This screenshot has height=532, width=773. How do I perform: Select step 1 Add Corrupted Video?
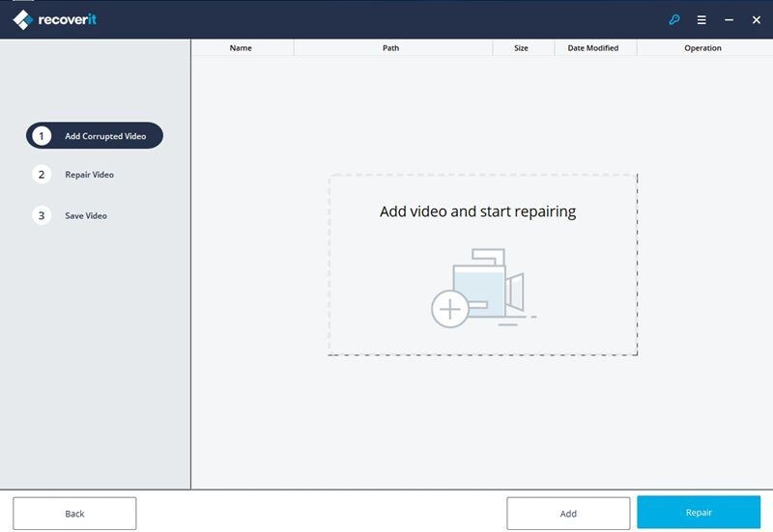95,135
